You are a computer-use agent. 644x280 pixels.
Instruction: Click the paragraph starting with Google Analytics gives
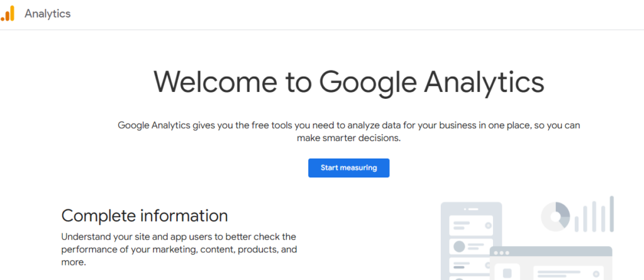348,132
